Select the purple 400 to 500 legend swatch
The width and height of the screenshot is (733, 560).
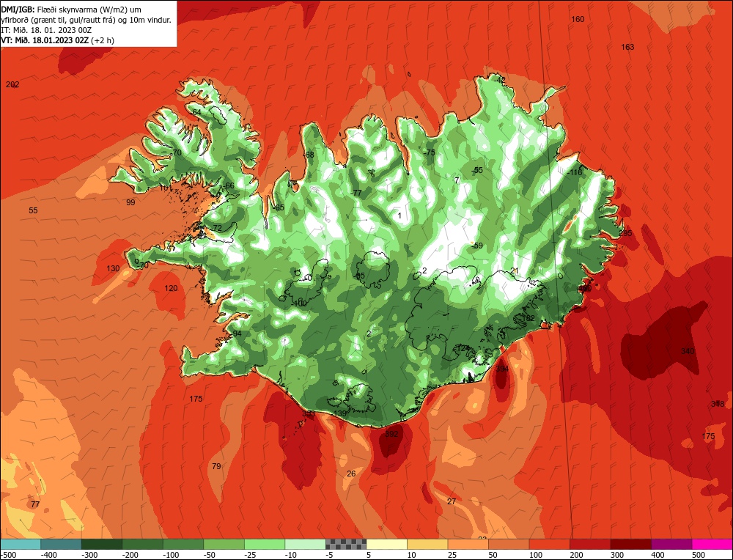(x=671, y=544)
